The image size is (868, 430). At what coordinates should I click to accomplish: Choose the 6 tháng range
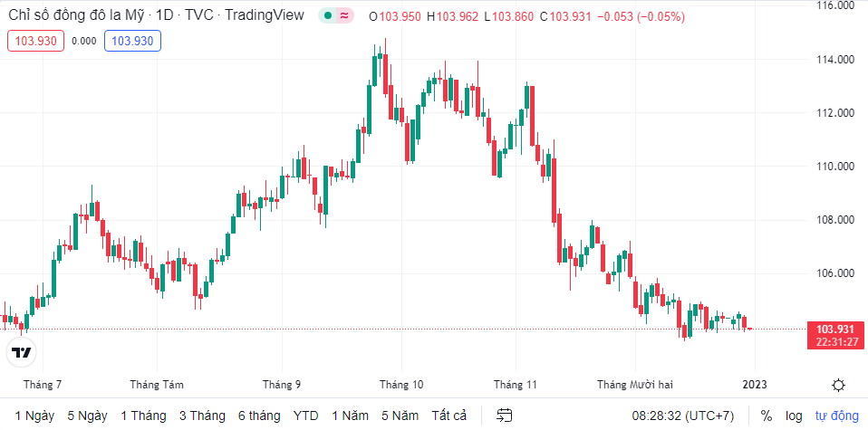coord(259,416)
